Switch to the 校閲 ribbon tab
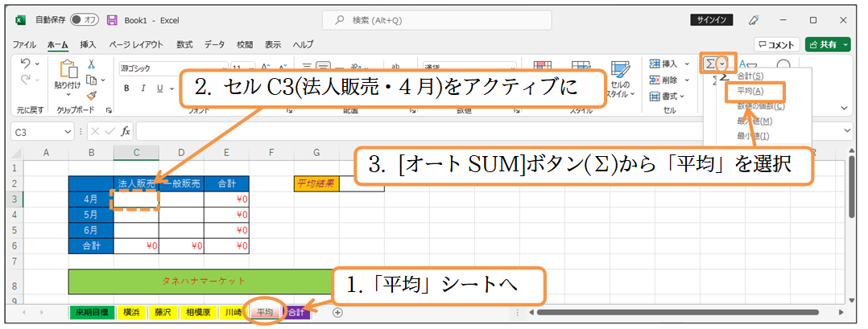This screenshot has width=868, height=329. pyautogui.click(x=245, y=45)
